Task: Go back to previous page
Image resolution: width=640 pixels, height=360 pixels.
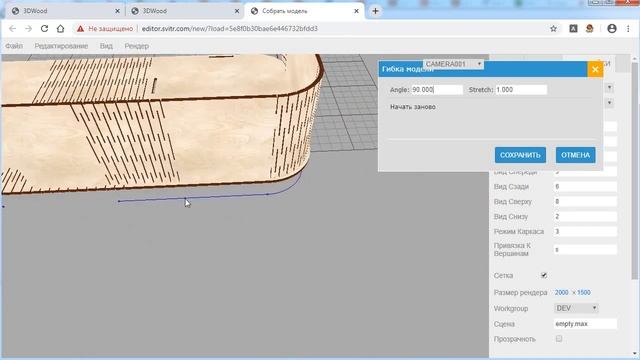Action: tap(12, 29)
